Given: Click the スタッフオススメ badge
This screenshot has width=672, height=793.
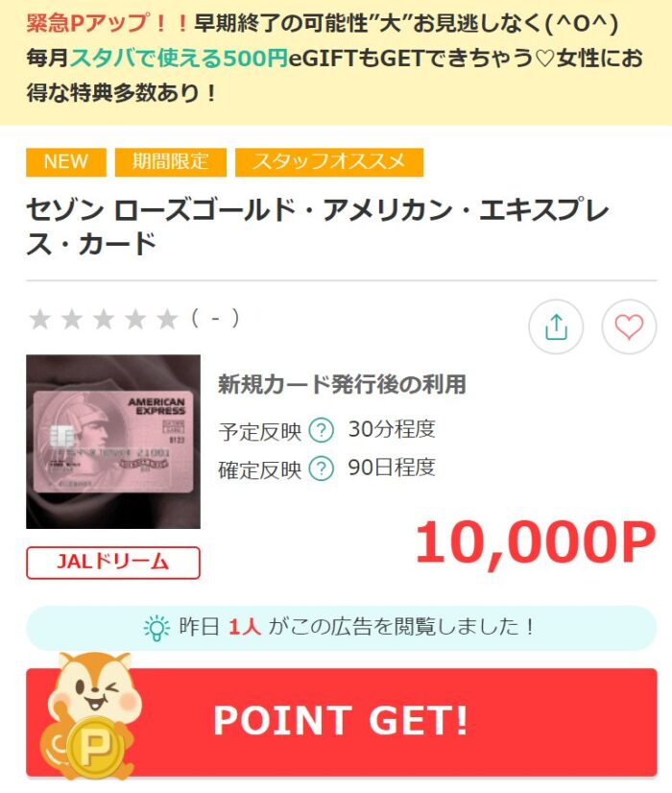Looking at the screenshot, I should (329, 162).
